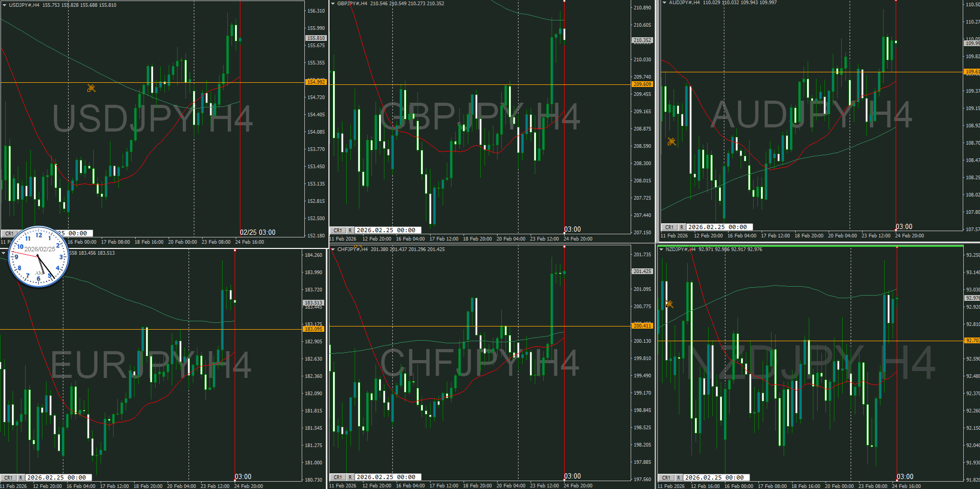Screen dimensions: 980x489
Task: Click the analog clock widget showing 2026/02/25
Action: point(39,256)
